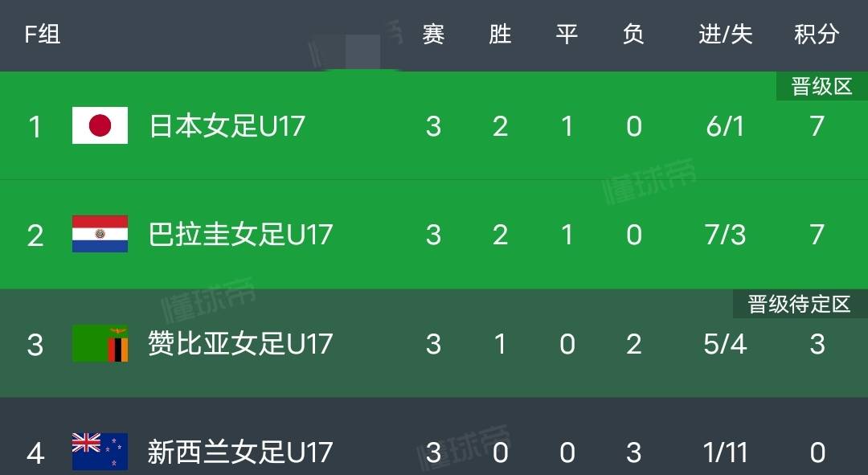Click the 进/失 column header
This screenshot has height=475, width=868.
pyautogui.click(x=725, y=35)
